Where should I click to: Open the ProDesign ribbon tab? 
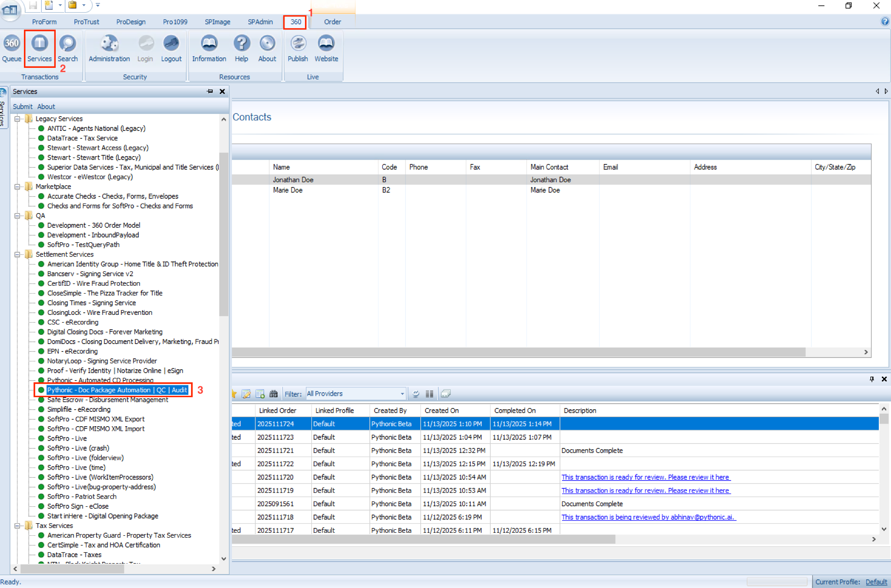click(131, 22)
